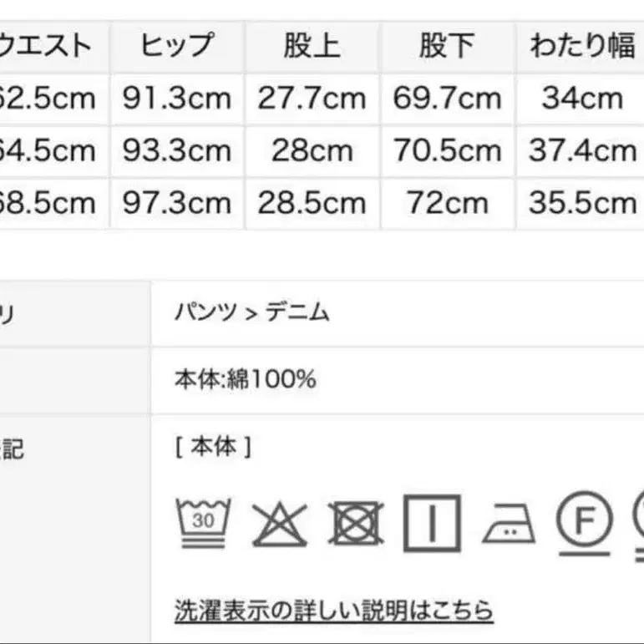The width and height of the screenshot is (644, 644).
Task: Click the partially visible care icon after the F symbol
Action: [636, 523]
